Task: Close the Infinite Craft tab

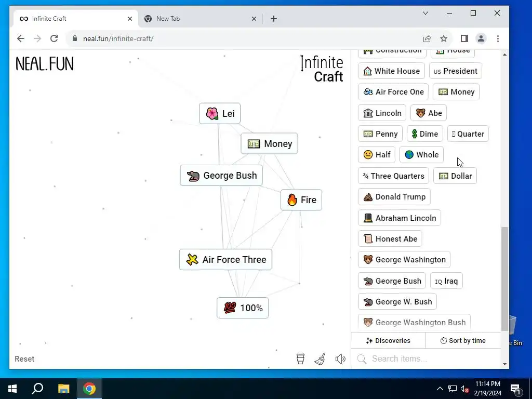Action: pos(129,19)
